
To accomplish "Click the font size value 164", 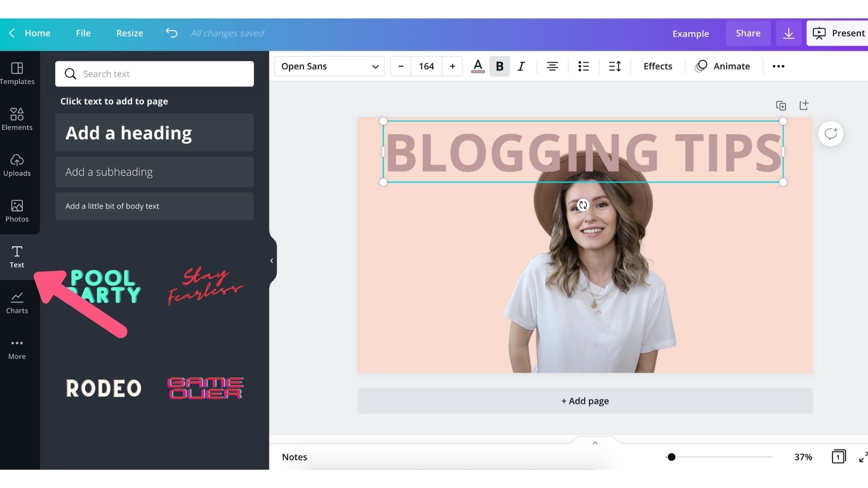I will click(426, 66).
